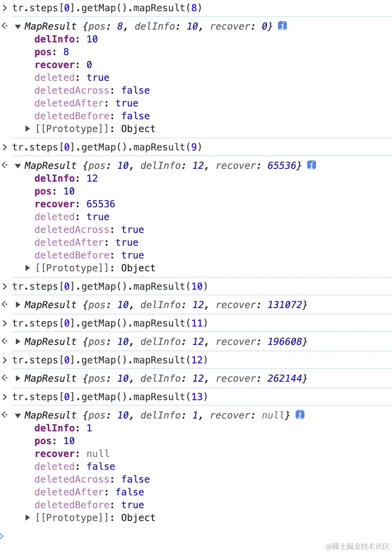
Task: Click info icon beside recover: null summary
Action: pyautogui.click(x=300, y=415)
